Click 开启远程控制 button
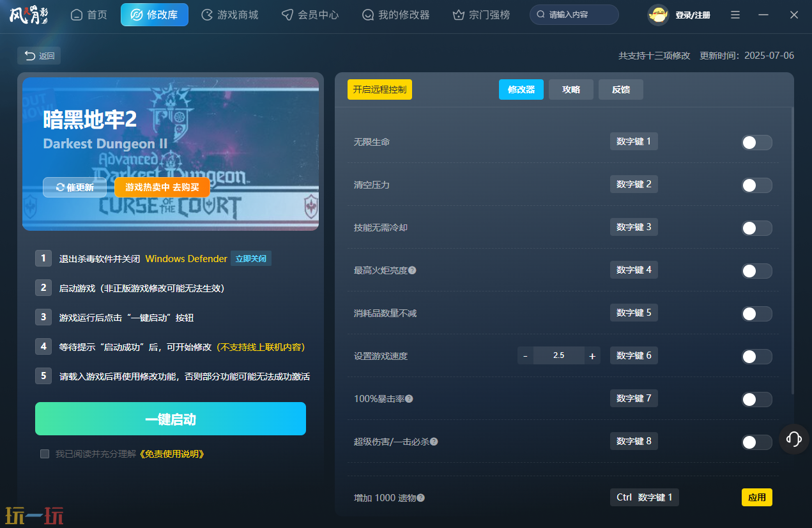 [379, 89]
